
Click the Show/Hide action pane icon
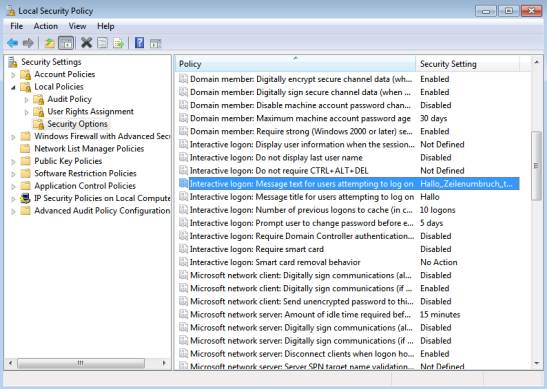pyautogui.click(x=155, y=44)
